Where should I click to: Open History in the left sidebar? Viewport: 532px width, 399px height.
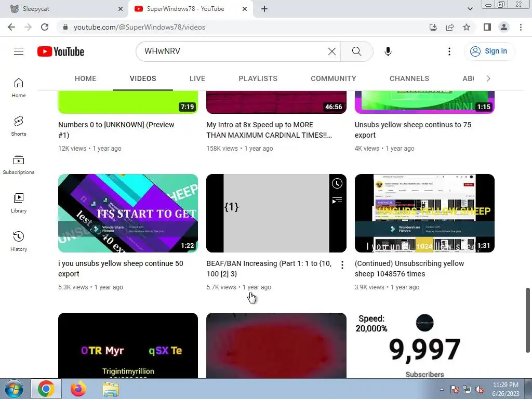tap(19, 241)
